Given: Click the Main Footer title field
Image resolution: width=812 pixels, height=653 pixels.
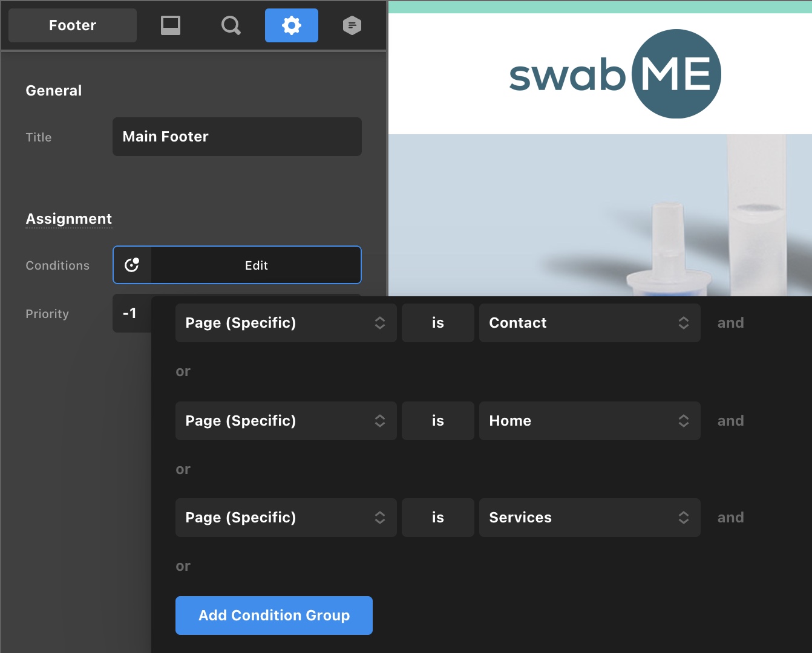Looking at the screenshot, I should coord(237,137).
